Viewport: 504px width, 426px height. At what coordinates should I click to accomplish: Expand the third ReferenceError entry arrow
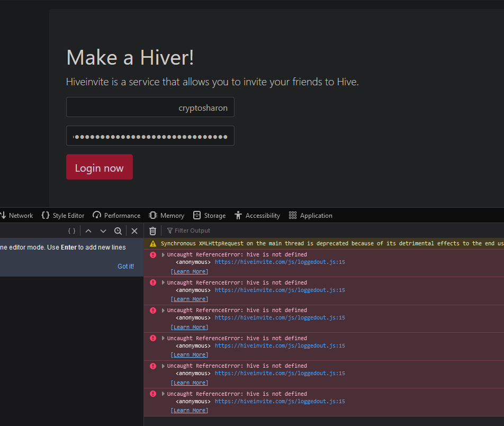[163, 310]
